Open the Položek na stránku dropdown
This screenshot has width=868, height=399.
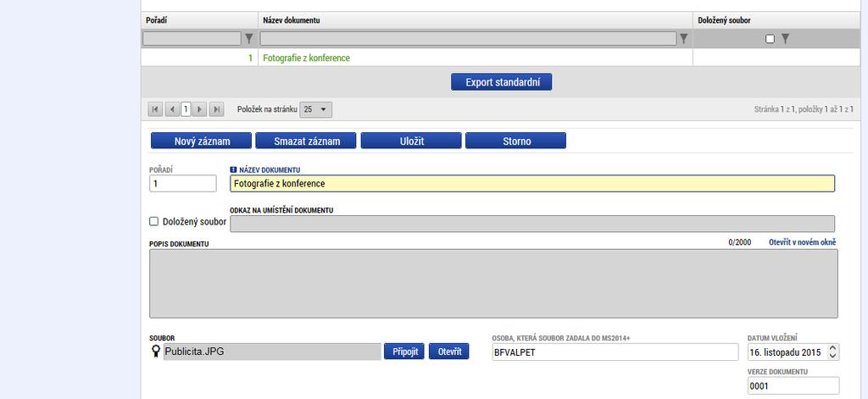[x=316, y=109]
